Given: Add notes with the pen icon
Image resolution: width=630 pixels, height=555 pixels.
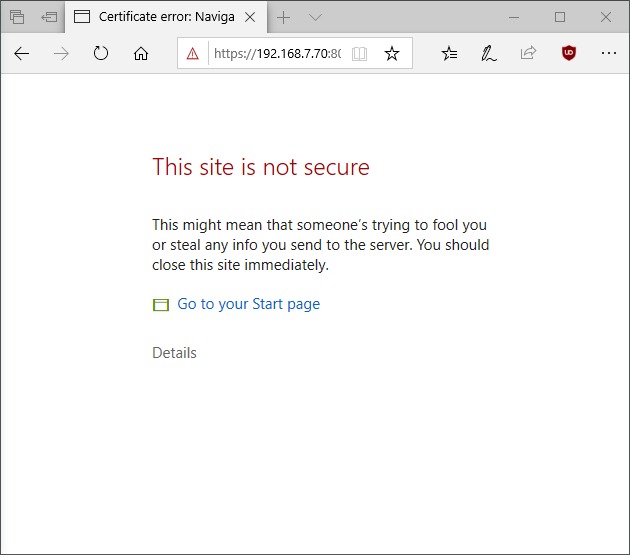Looking at the screenshot, I should point(489,54).
